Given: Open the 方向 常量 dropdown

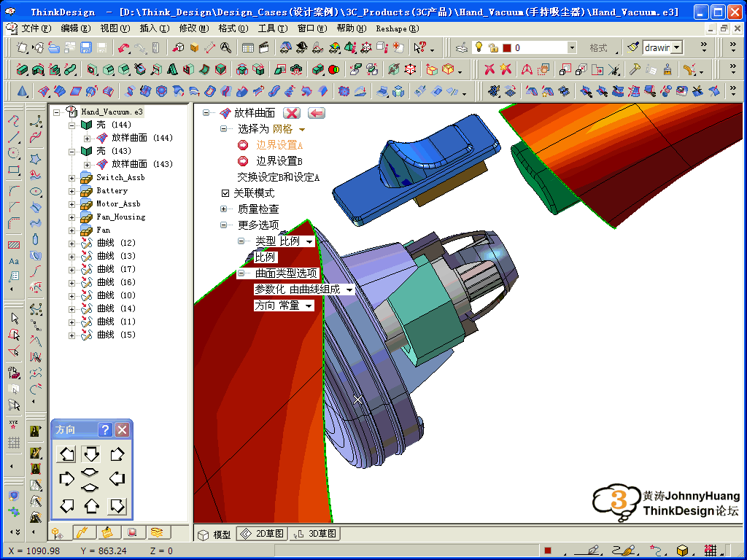Looking at the screenshot, I should pos(309,306).
